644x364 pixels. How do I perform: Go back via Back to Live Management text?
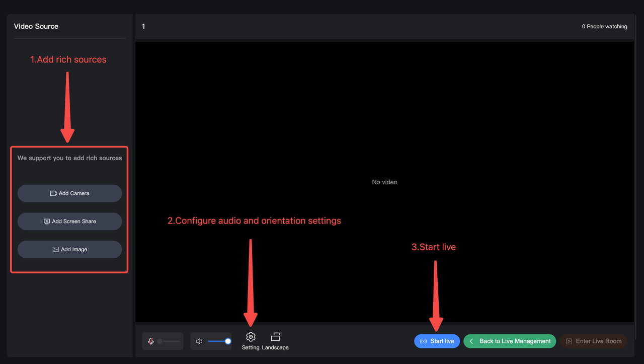pos(515,341)
